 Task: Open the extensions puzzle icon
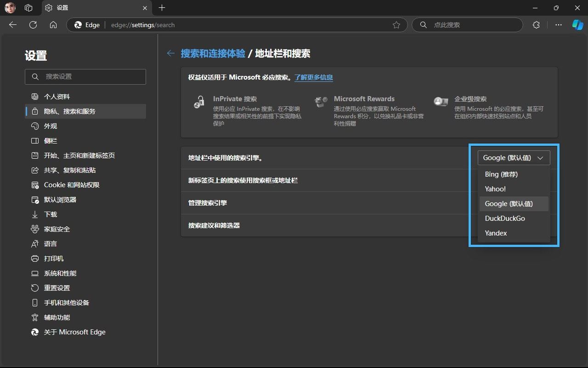(536, 25)
